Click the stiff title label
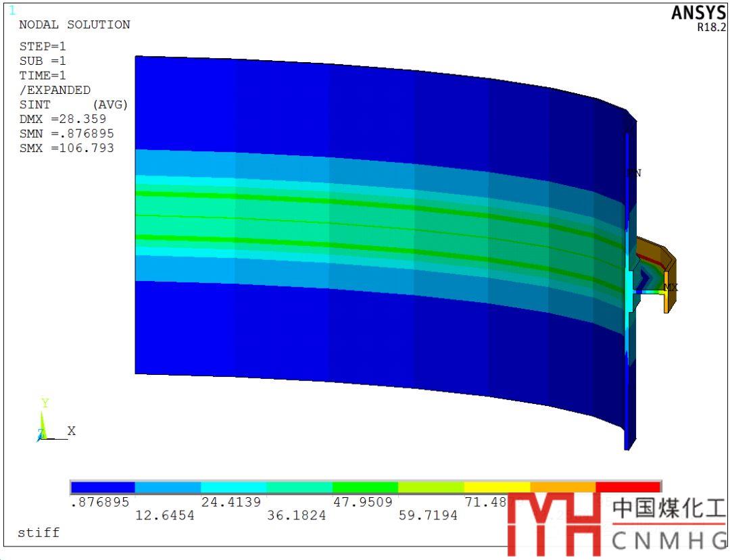Image resolution: width=730 pixels, height=560 pixels. (x=39, y=532)
